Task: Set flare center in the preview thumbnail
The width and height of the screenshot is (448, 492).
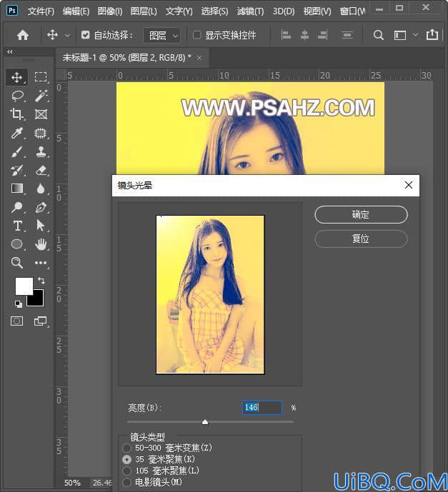Action: pos(210,295)
